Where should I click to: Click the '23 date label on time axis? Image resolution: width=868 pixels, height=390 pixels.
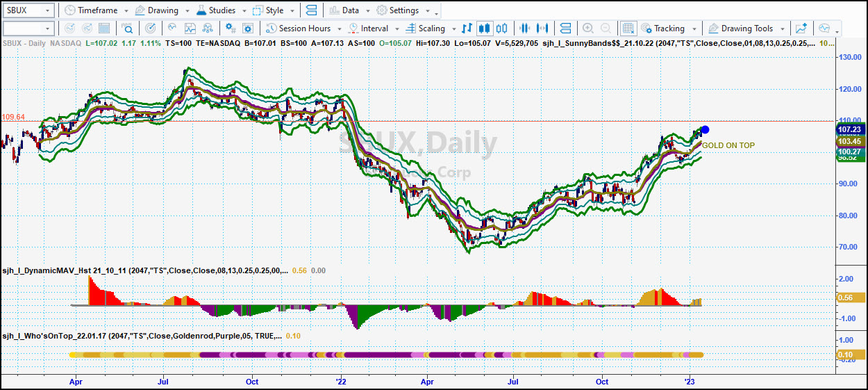pyautogui.click(x=690, y=382)
